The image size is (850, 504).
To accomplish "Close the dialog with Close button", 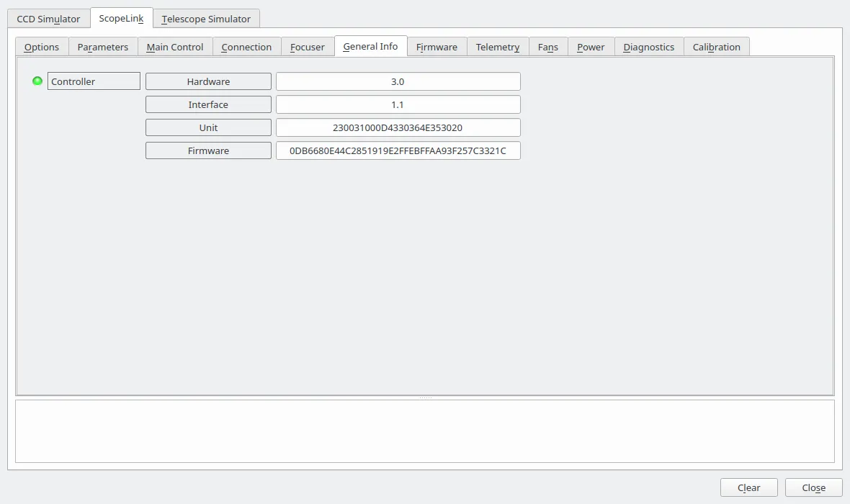I will click(814, 487).
